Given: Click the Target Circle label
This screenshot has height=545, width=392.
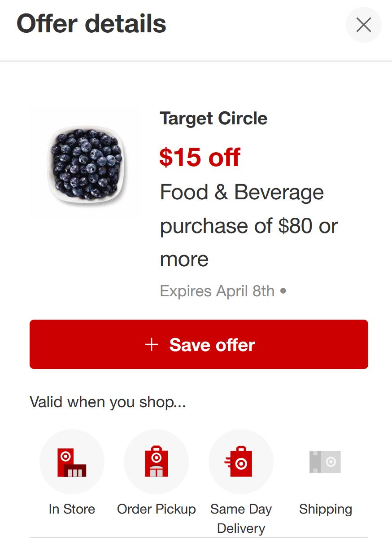Looking at the screenshot, I should [x=213, y=119].
